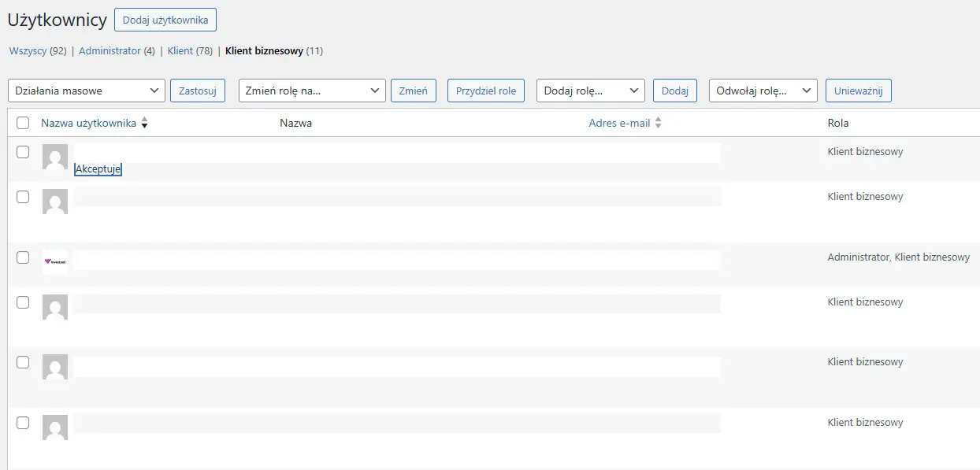Click the Akceptuje link under first user
Viewport: 980px width, 470px height.
pos(98,169)
